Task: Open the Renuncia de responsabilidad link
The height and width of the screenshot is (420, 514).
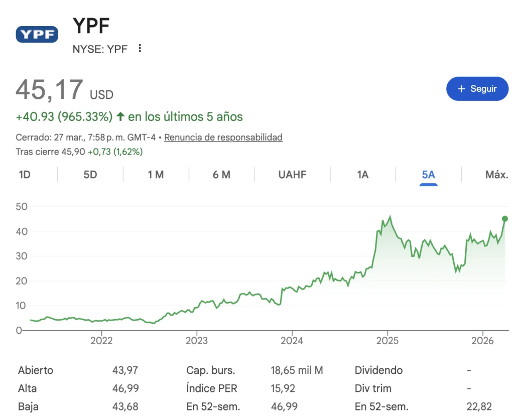Action: coord(223,137)
